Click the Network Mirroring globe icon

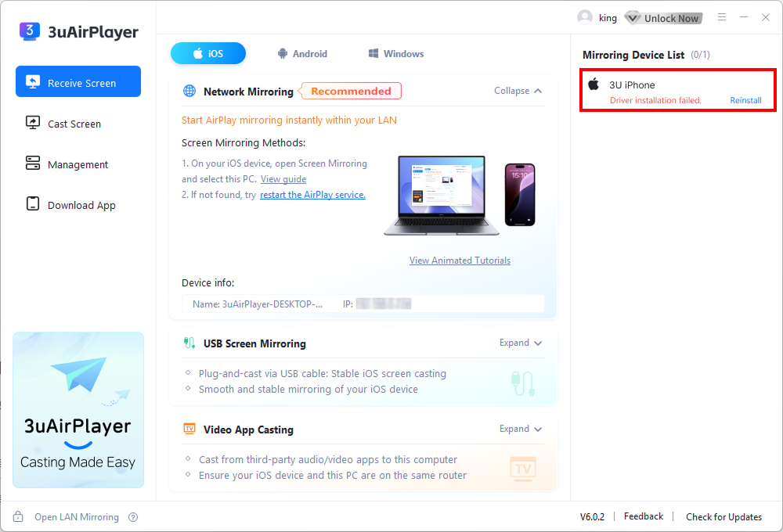pyautogui.click(x=189, y=92)
